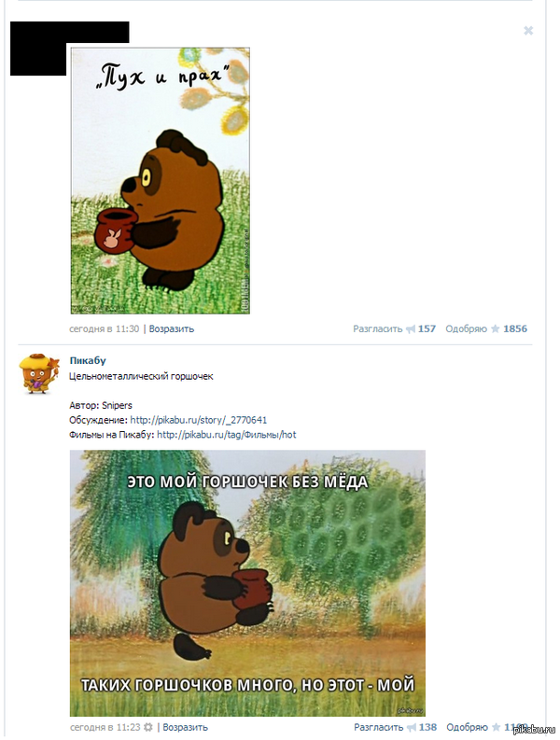Click Разгласить on the first post
Viewport: 560px width, 740px height.
(378, 329)
